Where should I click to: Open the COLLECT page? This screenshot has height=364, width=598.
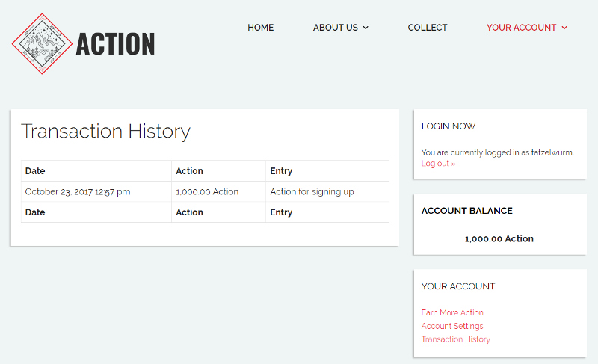click(427, 28)
